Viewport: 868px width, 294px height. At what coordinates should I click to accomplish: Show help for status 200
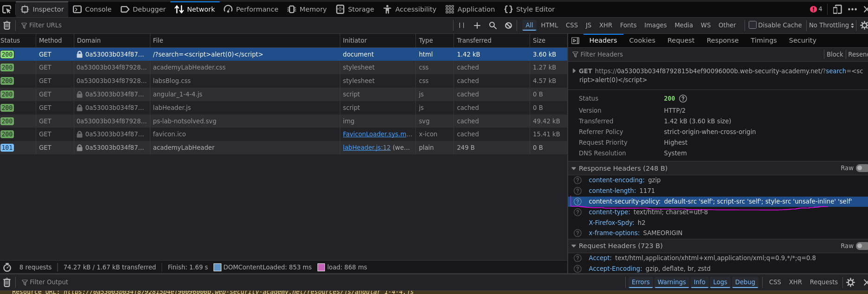click(x=683, y=98)
